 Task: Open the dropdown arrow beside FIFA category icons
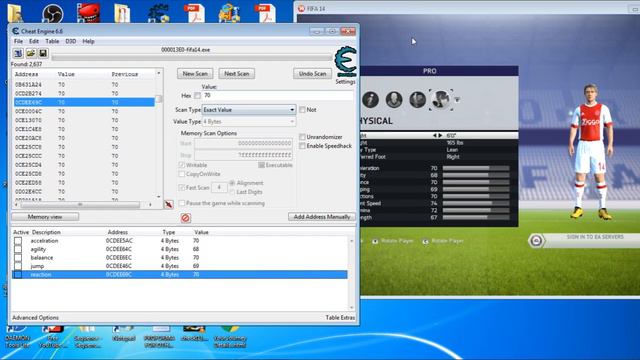tap(457, 100)
